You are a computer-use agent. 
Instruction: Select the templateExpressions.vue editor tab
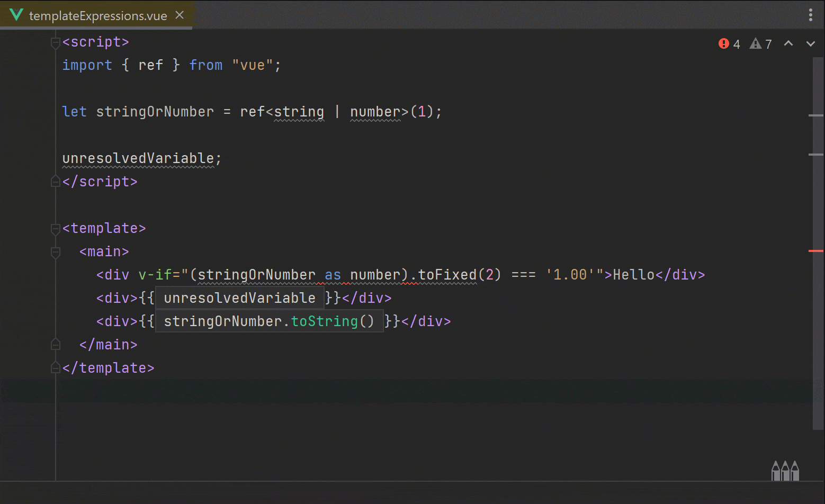(x=98, y=16)
